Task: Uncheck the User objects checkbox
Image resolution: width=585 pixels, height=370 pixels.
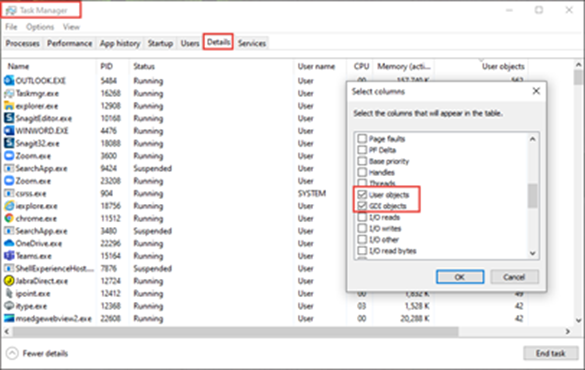Action: [362, 195]
